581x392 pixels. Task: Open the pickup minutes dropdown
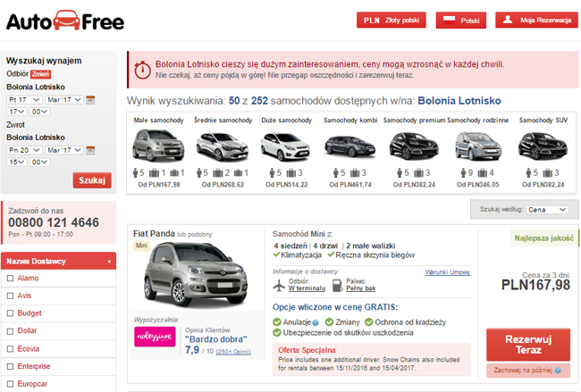point(39,112)
